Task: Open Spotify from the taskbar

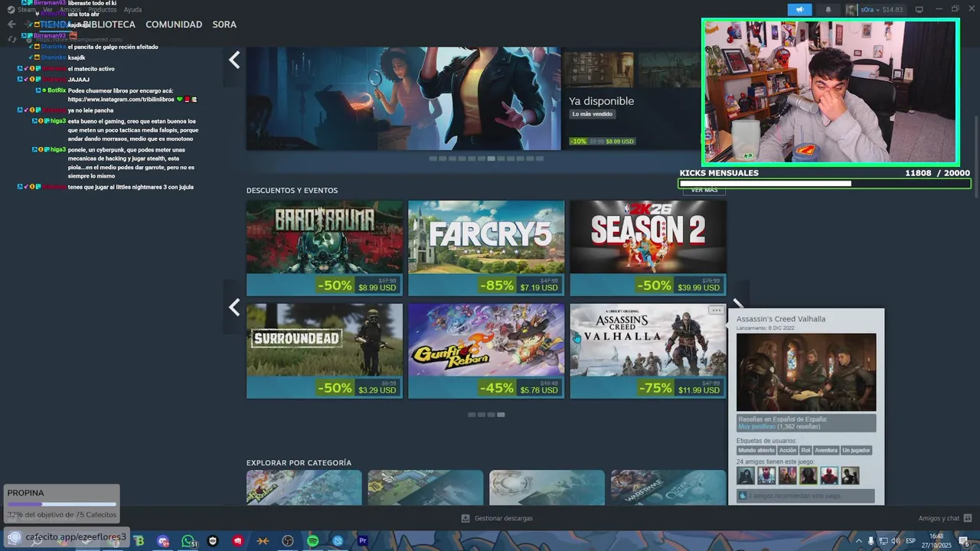Action: coord(312,541)
